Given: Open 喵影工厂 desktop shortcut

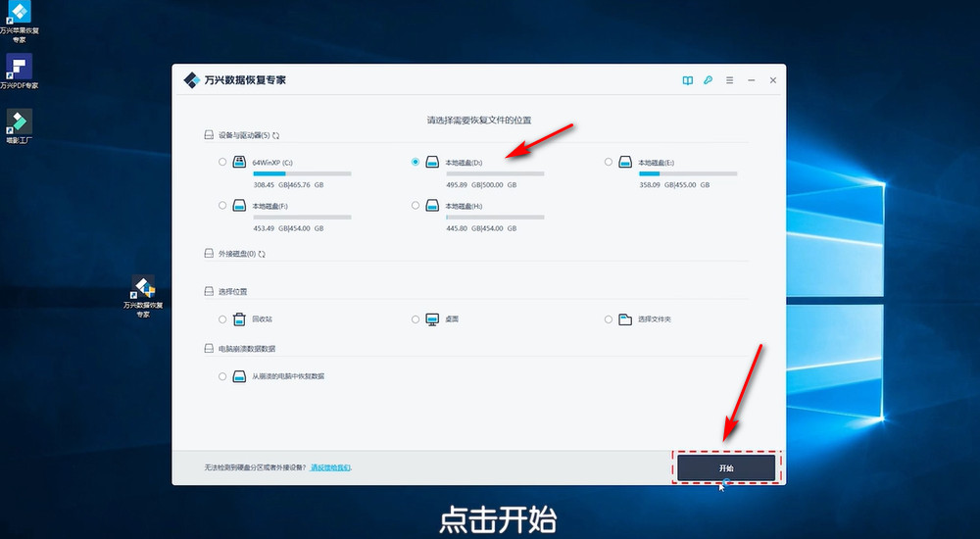Looking at the screenshot, I should 20,126.
